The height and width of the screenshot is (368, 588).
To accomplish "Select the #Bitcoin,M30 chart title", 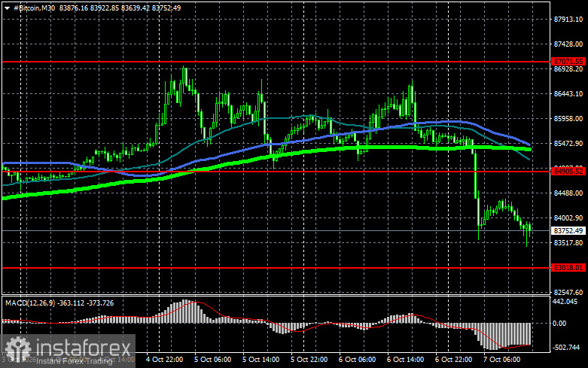I will coord(34,8).
